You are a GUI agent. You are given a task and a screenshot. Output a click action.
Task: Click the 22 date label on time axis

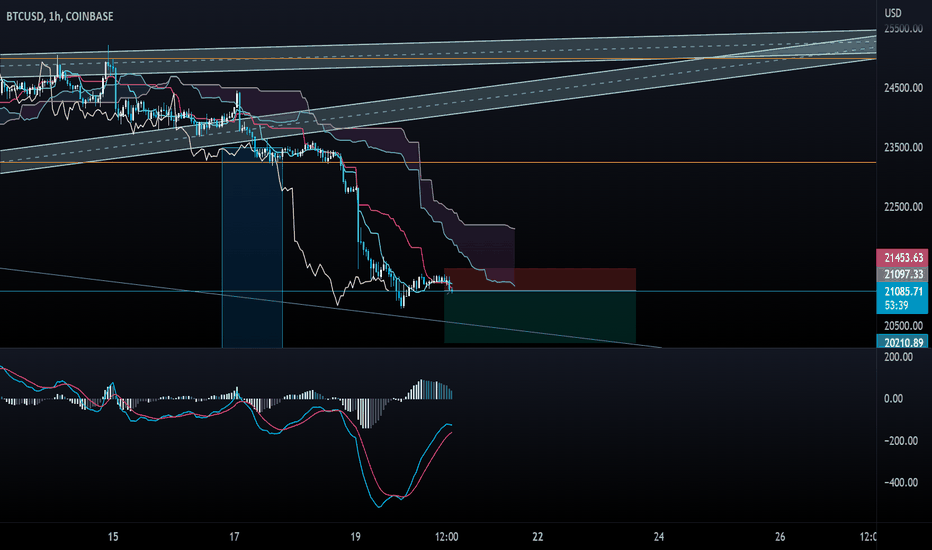click(537, 537)
